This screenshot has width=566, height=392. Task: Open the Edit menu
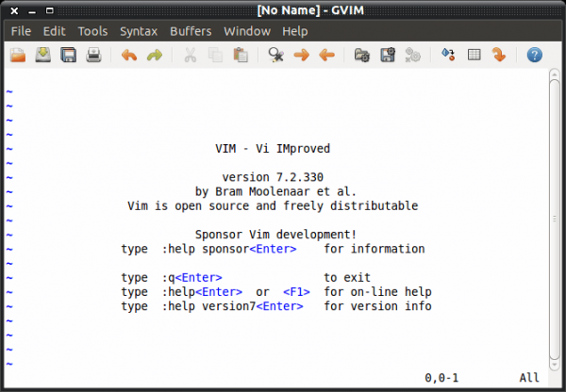click(x=54, y=31)
